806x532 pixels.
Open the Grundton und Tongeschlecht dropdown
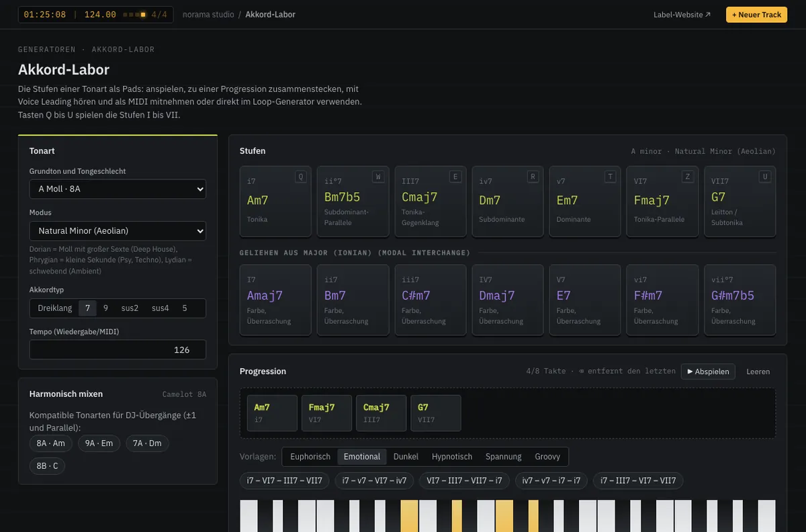click(118, 189)
